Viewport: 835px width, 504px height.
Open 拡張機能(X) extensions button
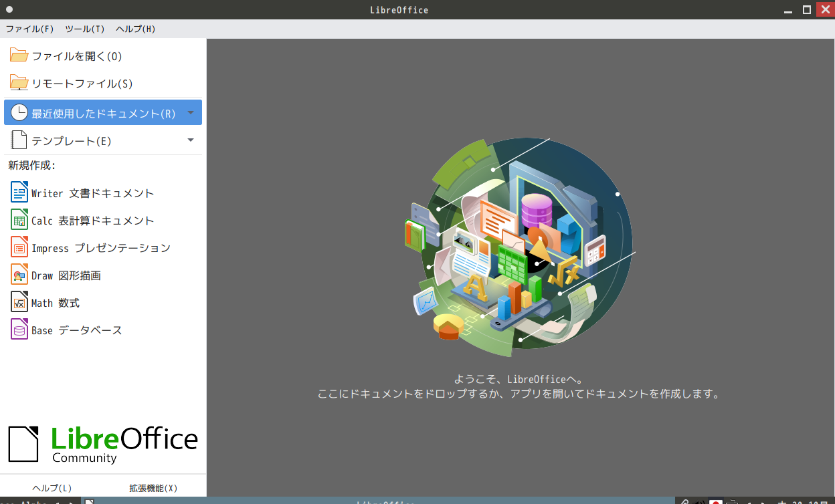pyautogui.click(x=153, y=487)
